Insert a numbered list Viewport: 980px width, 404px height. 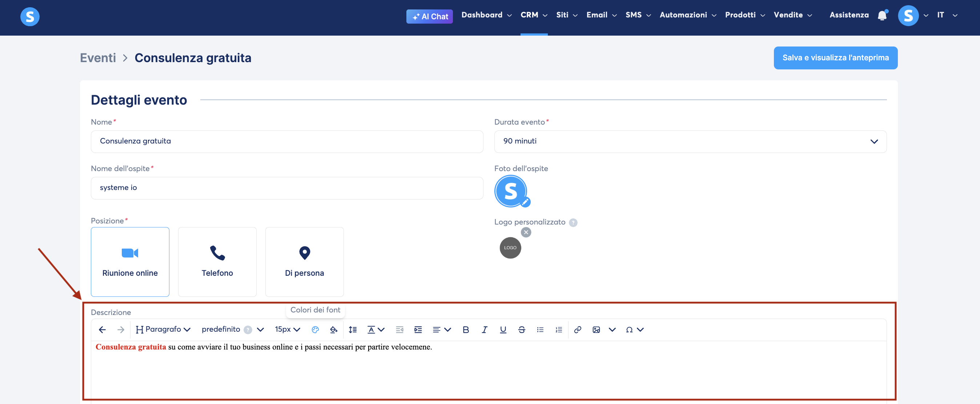click(x=559, y=330)
